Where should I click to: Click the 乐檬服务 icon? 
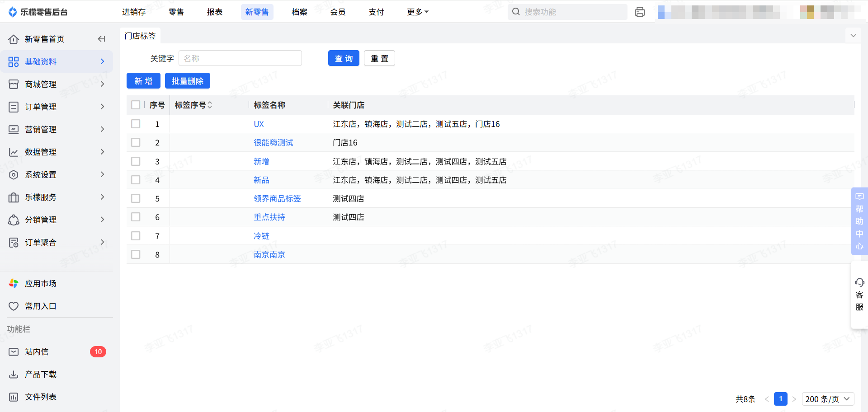pyautogui.click(x=14, y=197)
